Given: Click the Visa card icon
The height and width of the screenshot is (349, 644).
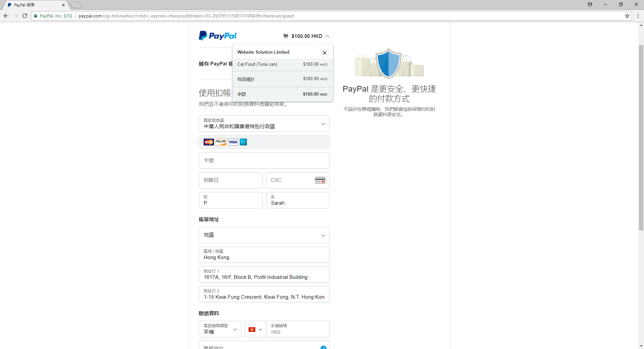Looking at the screenshot, I should pos(233,142).
